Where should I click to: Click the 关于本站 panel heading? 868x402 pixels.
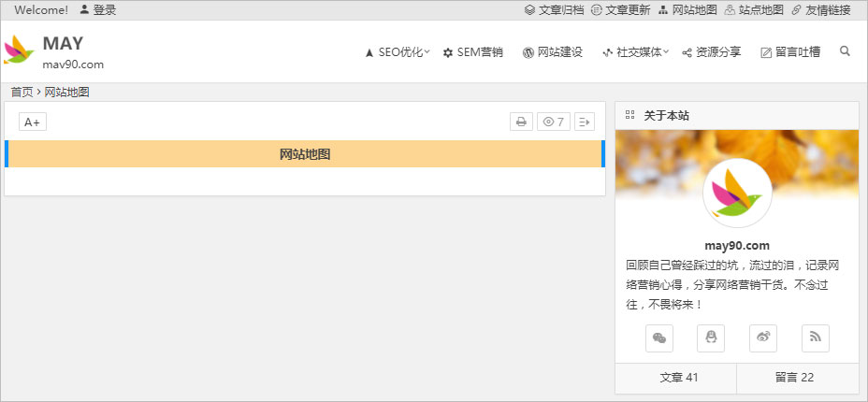point(667,116)
